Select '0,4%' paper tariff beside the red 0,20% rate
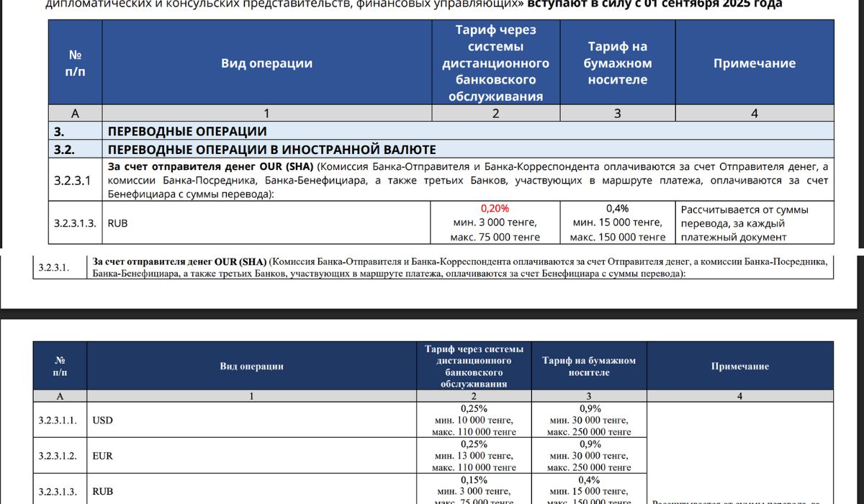The width and height of the screenshot is (864, 504). click(x=618, y=223)
